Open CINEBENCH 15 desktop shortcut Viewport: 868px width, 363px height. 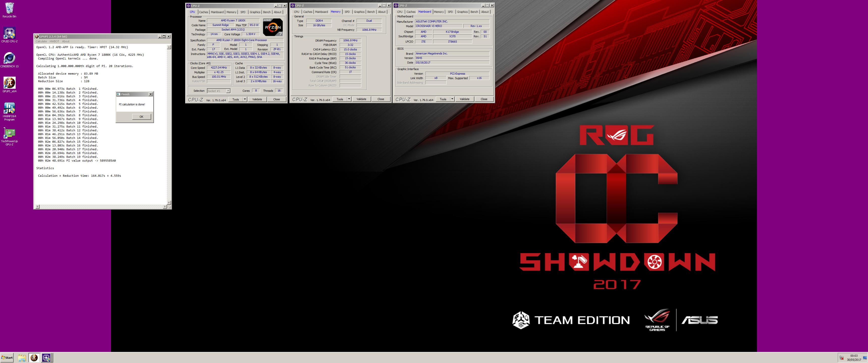[9, 60]
